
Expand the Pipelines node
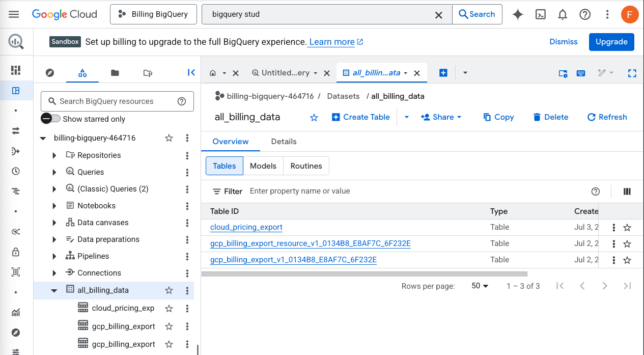coord(54,256)
